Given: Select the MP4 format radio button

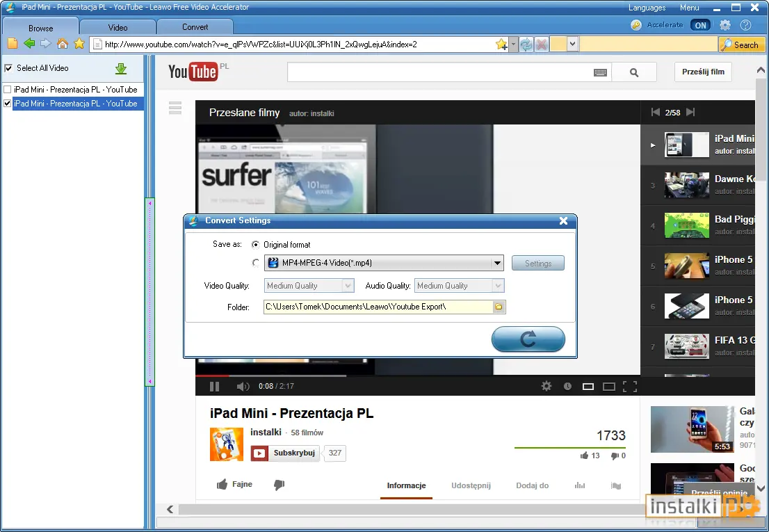Looking at the screenshot, I should pos(255,264).
